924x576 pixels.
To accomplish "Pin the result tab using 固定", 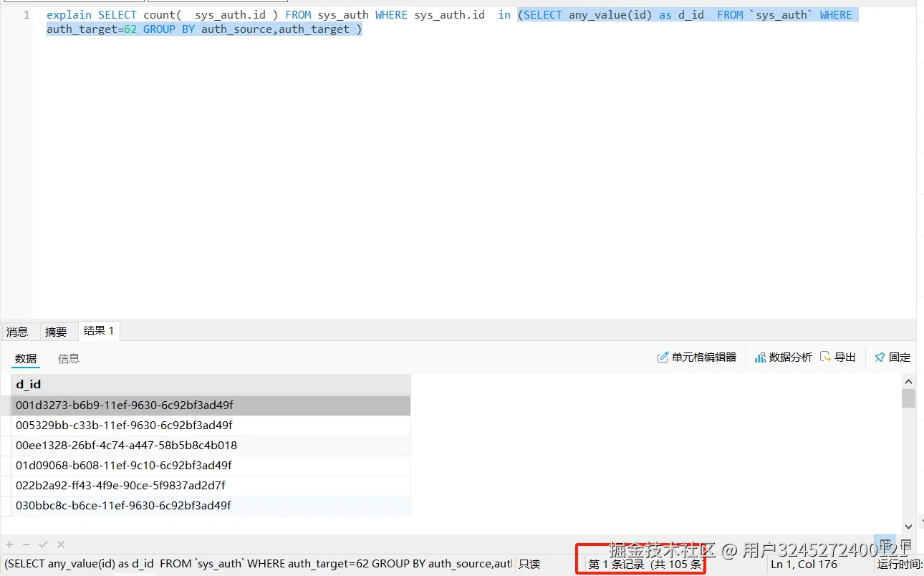I will [892, 357].
